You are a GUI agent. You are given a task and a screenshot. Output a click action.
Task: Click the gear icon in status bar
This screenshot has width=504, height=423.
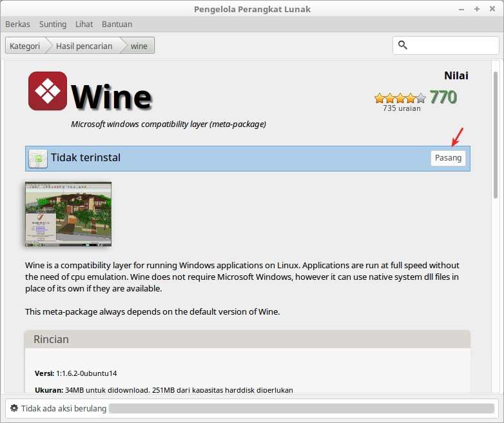pos(14,408)
